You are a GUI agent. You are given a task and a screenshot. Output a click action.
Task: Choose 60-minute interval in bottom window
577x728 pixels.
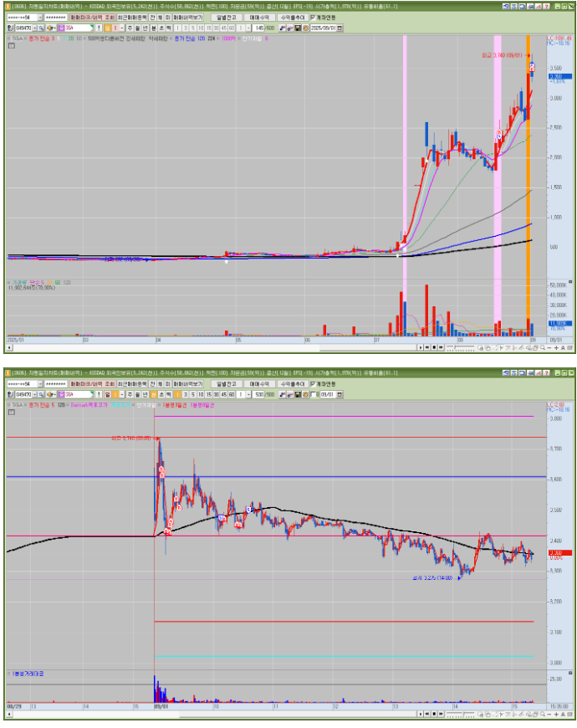pyautogui.click(x=232, y=395)
